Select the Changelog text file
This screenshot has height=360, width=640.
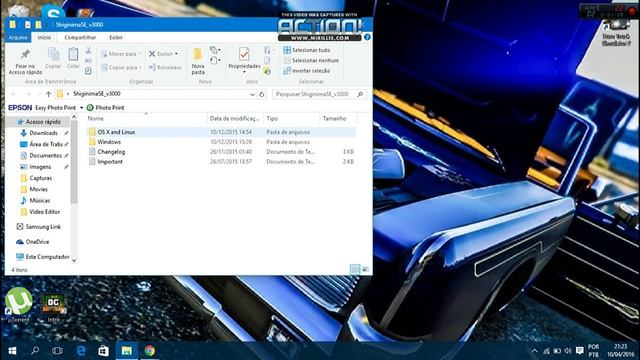tap(111, 152)
